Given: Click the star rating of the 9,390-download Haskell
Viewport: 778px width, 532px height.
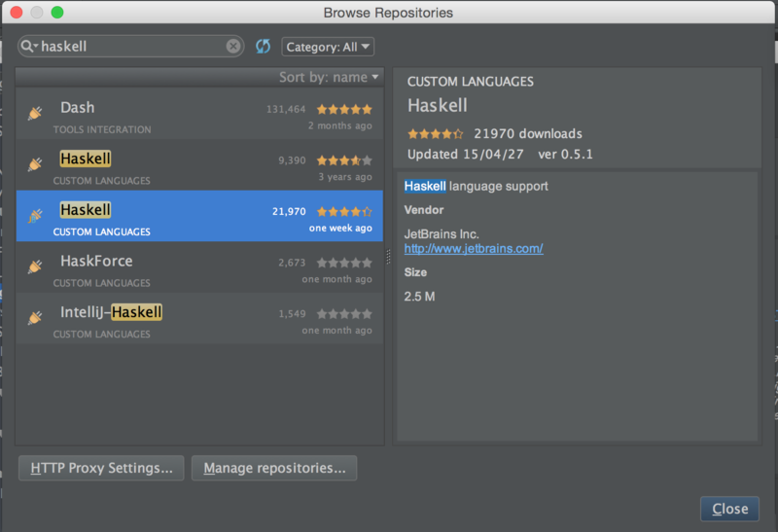Looking at the screenshot, I should tap(344, 160).
